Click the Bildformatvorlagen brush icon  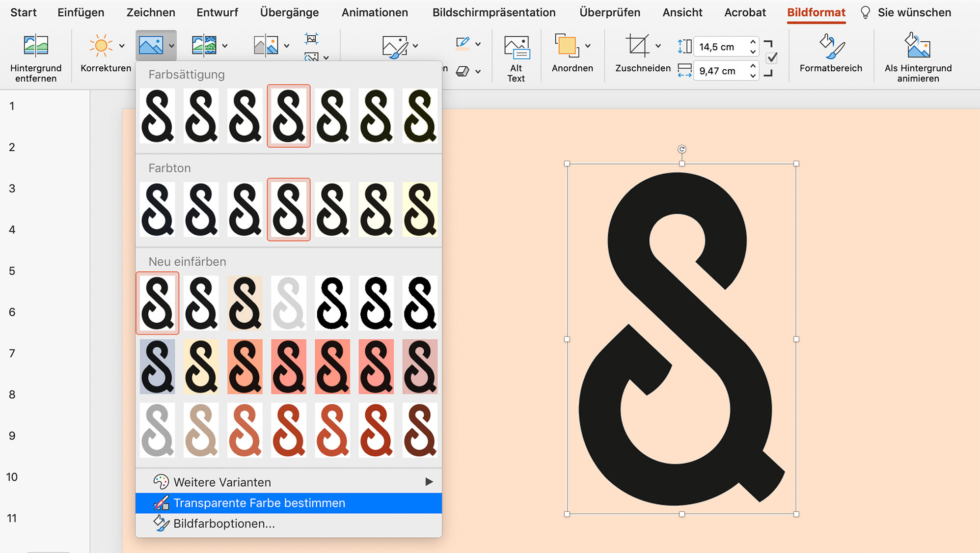point(395,47)
